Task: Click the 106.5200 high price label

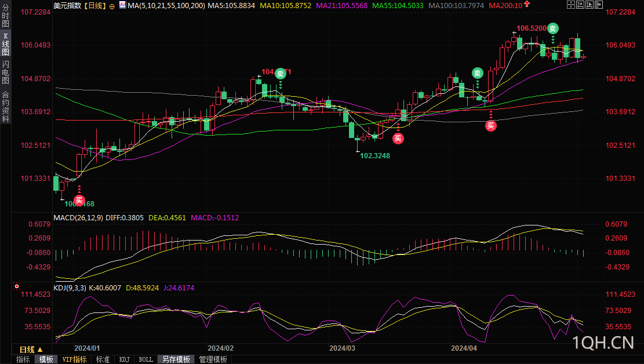Action: coord(532,28)
